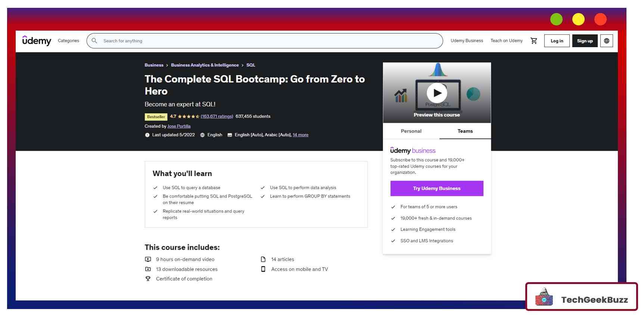Click the green circle in window corner
This screenshot has height=315, width=644.
(x=556, y=19)
